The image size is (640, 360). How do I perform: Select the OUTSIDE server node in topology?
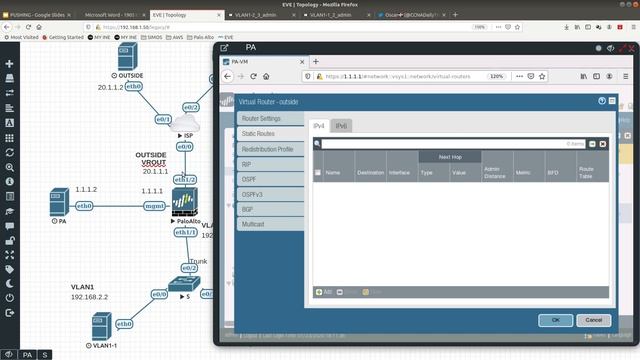click(x=127, y=57)
